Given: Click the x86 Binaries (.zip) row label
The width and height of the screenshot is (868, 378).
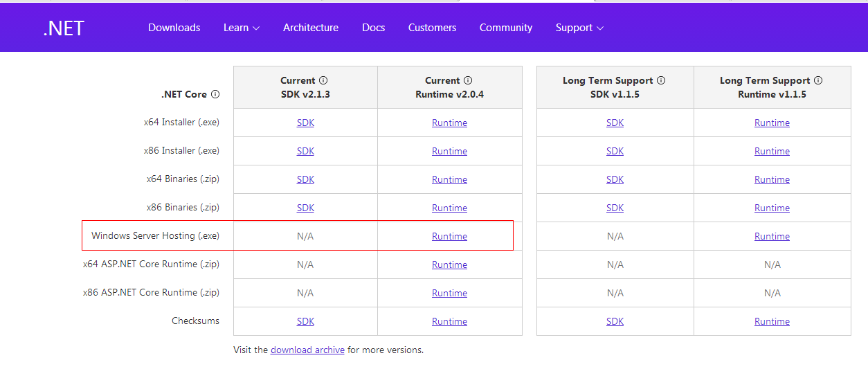Looking at the screenshot, I should pos(183,207).
